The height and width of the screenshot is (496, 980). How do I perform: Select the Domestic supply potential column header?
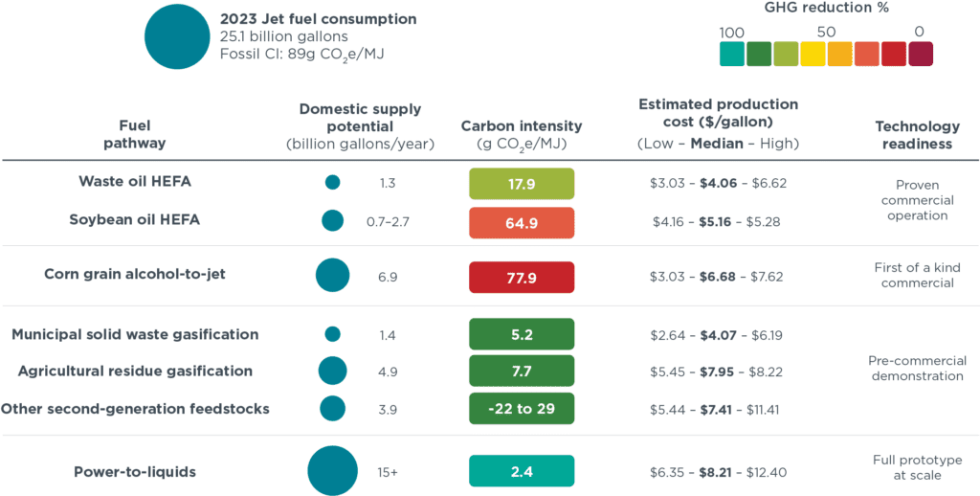(x=360, y=126)
